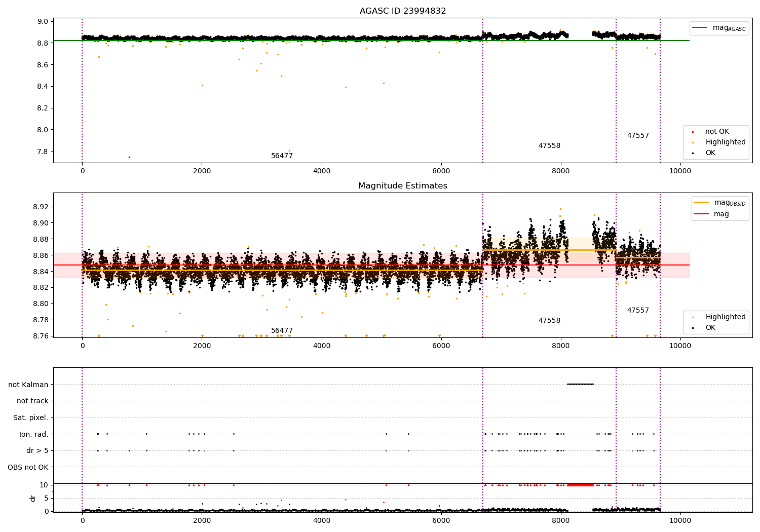Click the "OBS not OK" row label
The image size is (760, 532).
pyautogui.click(x=28, y=467)
